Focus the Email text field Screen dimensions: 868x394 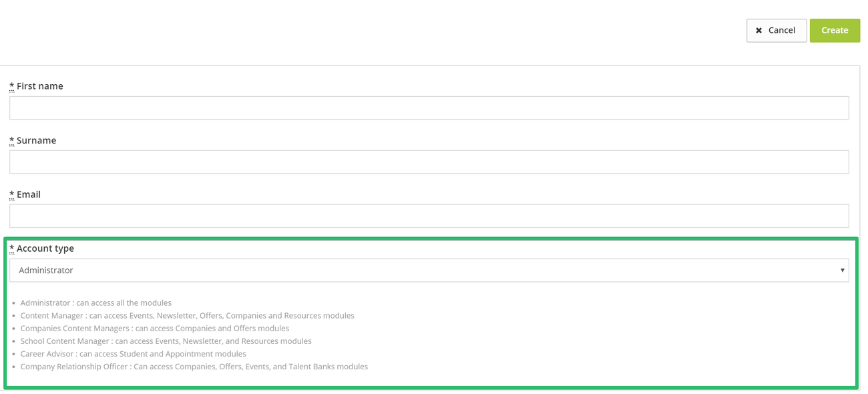[429, 216]
